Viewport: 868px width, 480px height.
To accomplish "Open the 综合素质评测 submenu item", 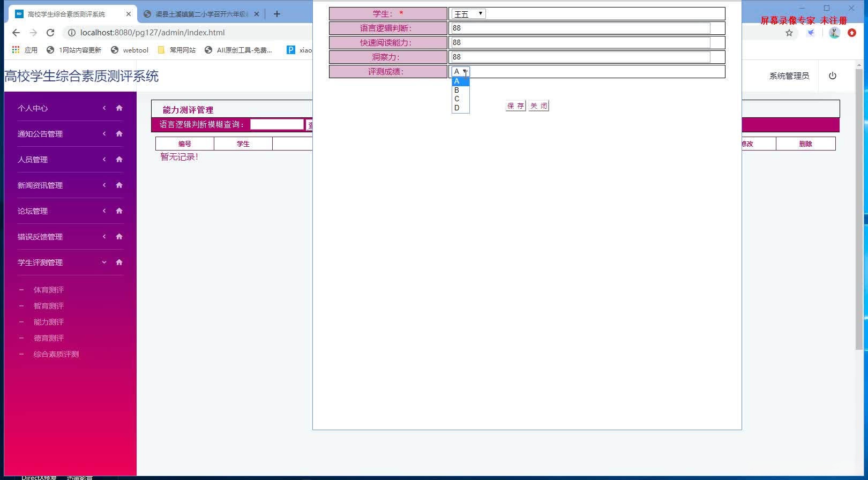I will point(56,354).
